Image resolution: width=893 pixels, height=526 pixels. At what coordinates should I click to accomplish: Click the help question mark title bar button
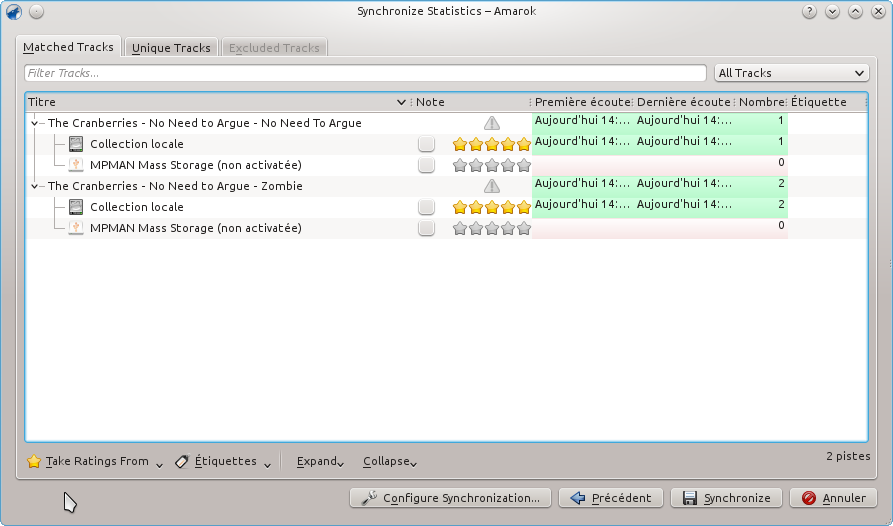coord(809,11)
